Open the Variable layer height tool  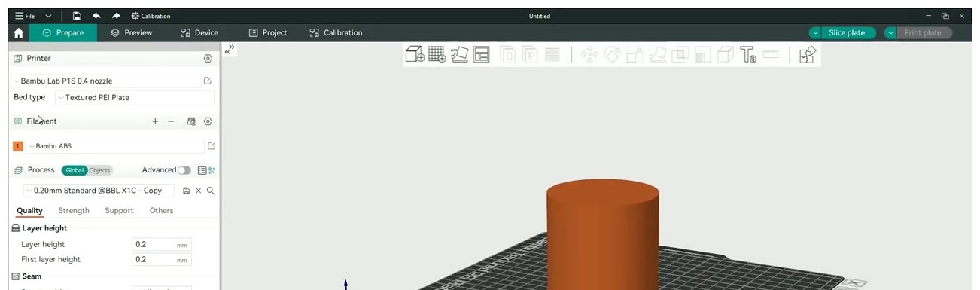[552, 54]
